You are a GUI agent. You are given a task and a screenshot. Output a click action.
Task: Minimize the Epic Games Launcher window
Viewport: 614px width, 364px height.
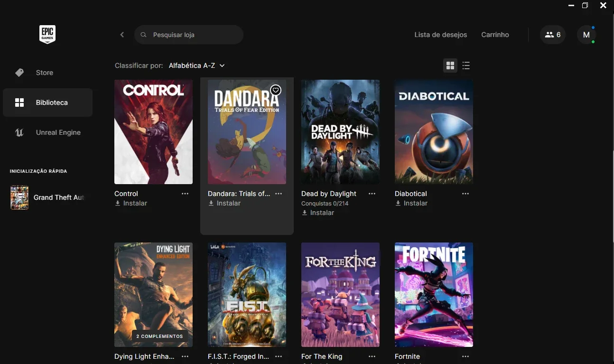click(571, 6)
